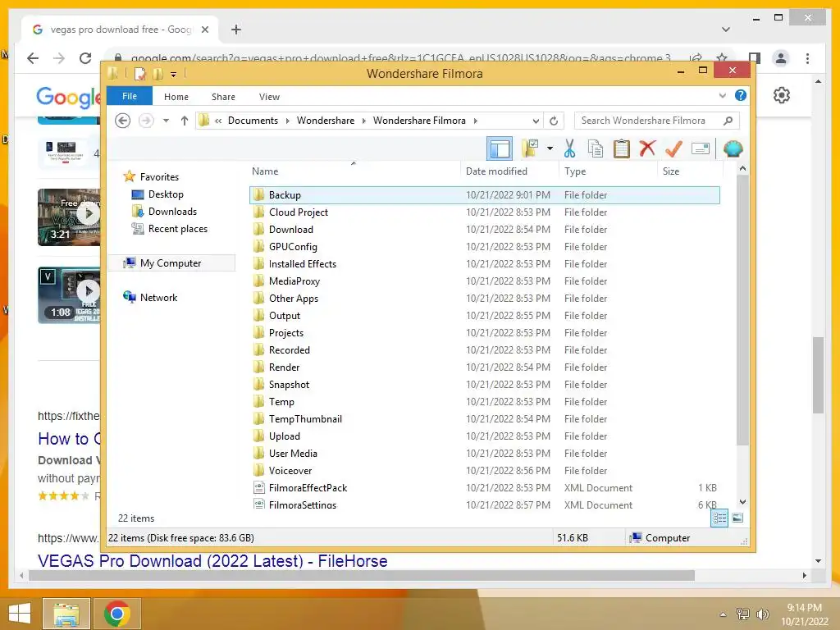Viewport: 840px width, 630px height.
Task: Select My Computer in navigation pane
Action: point(171,263)
